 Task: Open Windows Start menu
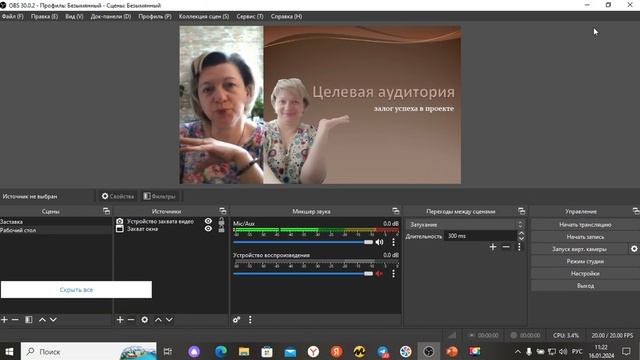pos(9,351)
